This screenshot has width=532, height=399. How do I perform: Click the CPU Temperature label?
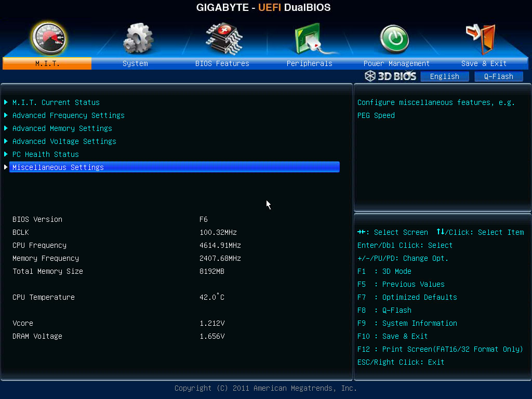[44, 297]
